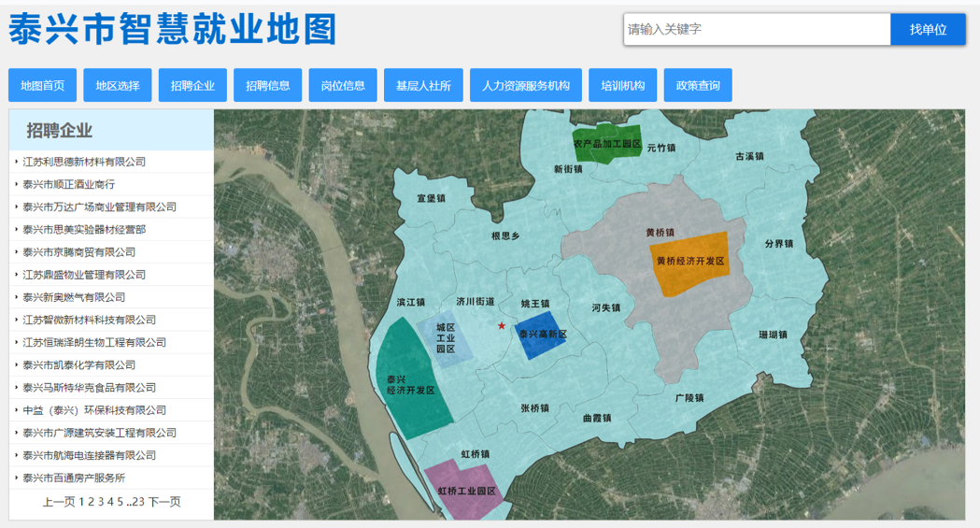Select the green 农产品加工园区 zone
This screenshot has height=528, width=980.
(607, 143)
